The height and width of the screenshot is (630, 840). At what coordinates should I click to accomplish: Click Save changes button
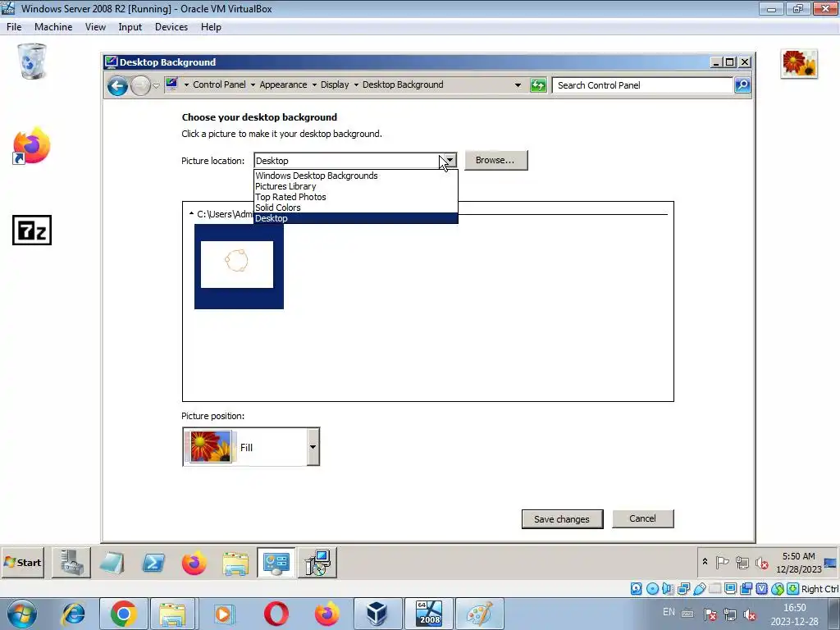point(562,519)
